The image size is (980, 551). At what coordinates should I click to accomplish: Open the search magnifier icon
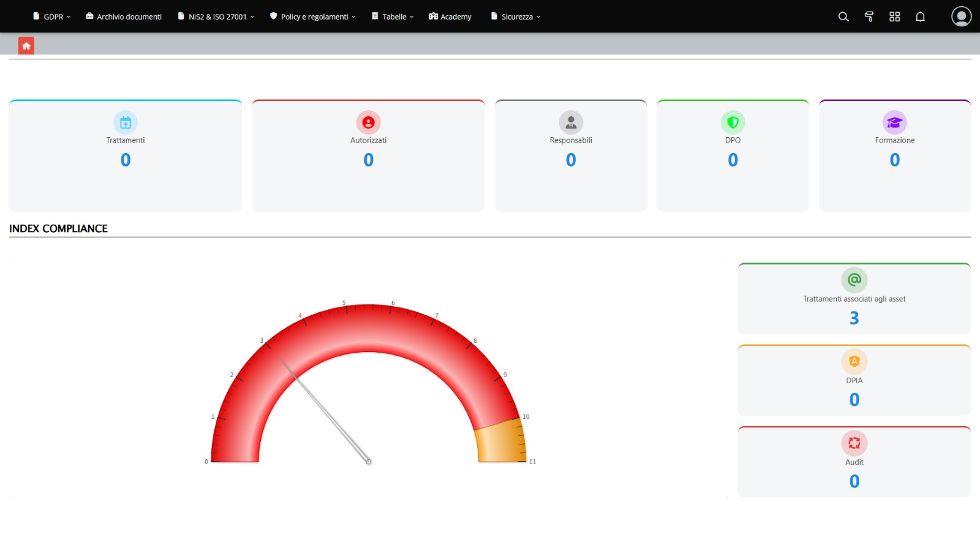coord(843,17)
